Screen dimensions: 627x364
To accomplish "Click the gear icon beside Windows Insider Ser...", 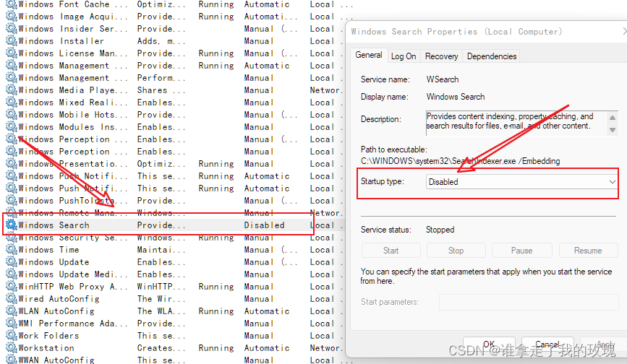I will [11, 29].
